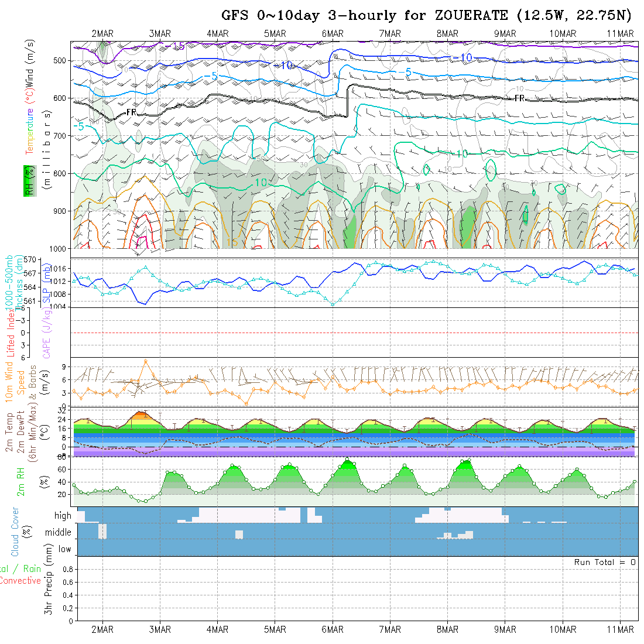The width and height of the screenshot is (644, 644).
Task: Click the green RH (%) legend label
Action: pos(27,180)
